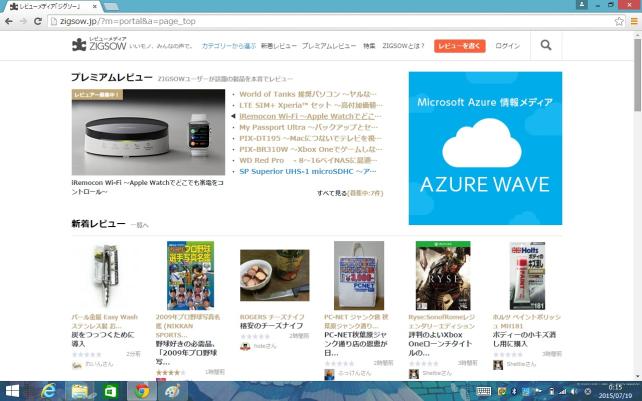Open iRemocon Wi-Fi Apple Watch list link
The height and width of the screenshot is (401, 642).
coord(310,116)
